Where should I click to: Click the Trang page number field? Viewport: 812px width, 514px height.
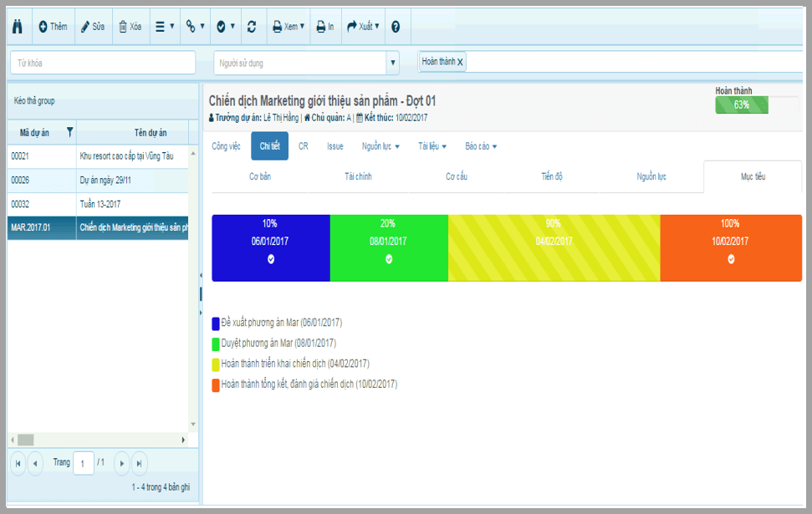coord(84,463)
